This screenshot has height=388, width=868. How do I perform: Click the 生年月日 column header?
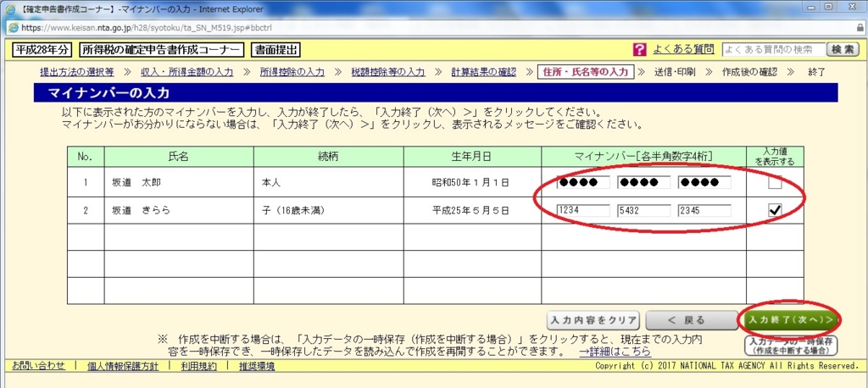pyautogui.click(x=473, y=156)
